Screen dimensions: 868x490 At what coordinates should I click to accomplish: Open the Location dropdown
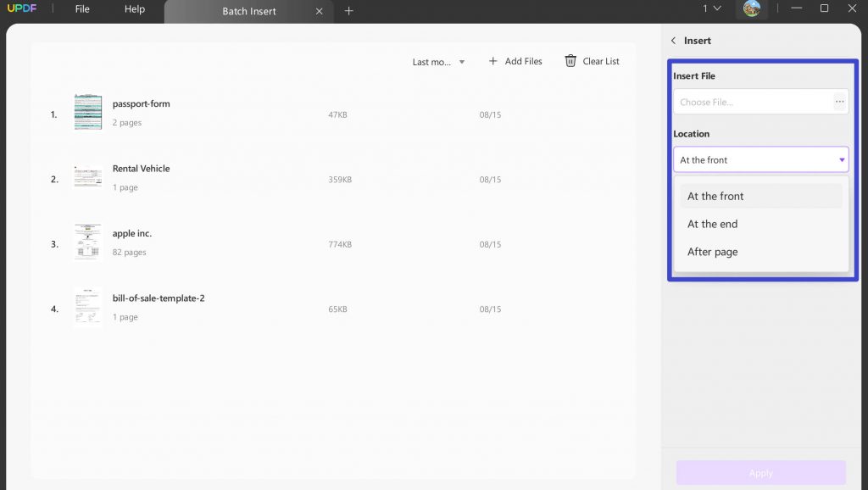point(760,159)
